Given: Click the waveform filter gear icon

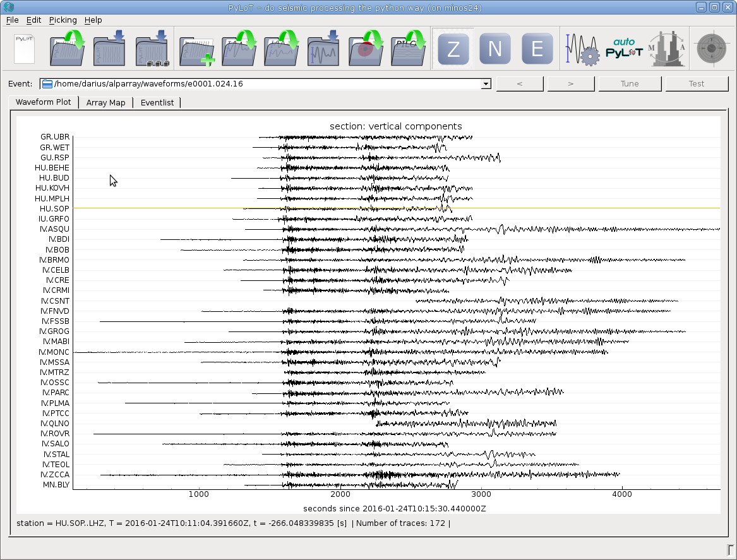Looking at the screenshot, I should pos(582,49).
